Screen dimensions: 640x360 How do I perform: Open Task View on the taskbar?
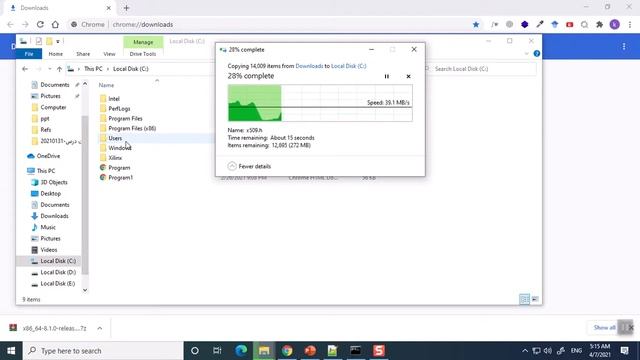click(x=217, y=351)
